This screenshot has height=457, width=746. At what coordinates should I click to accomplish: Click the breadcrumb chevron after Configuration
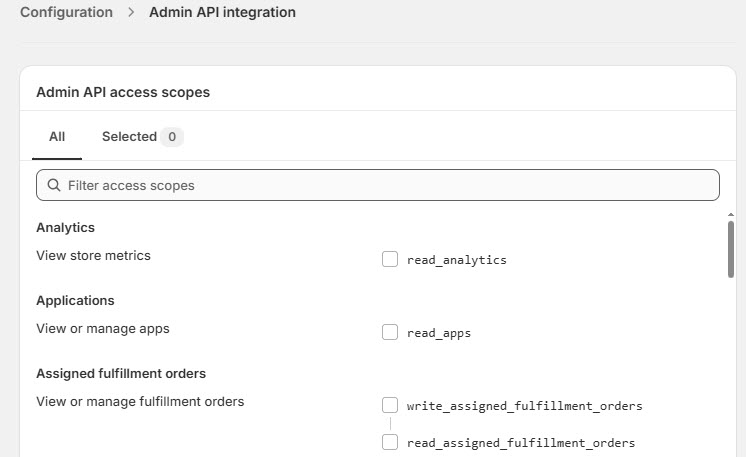(131, 12)
